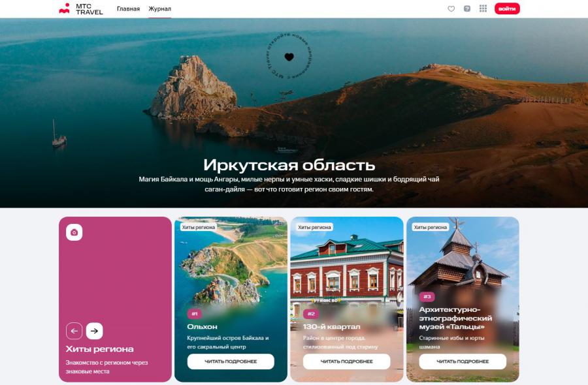Open Читать подробнее for музей Тальцы
This screenshot has width=588, height=385.
(x=463, y=362)
